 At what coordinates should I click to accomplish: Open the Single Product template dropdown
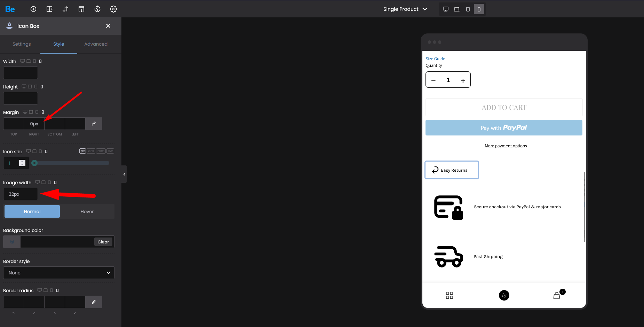(405, 9)
